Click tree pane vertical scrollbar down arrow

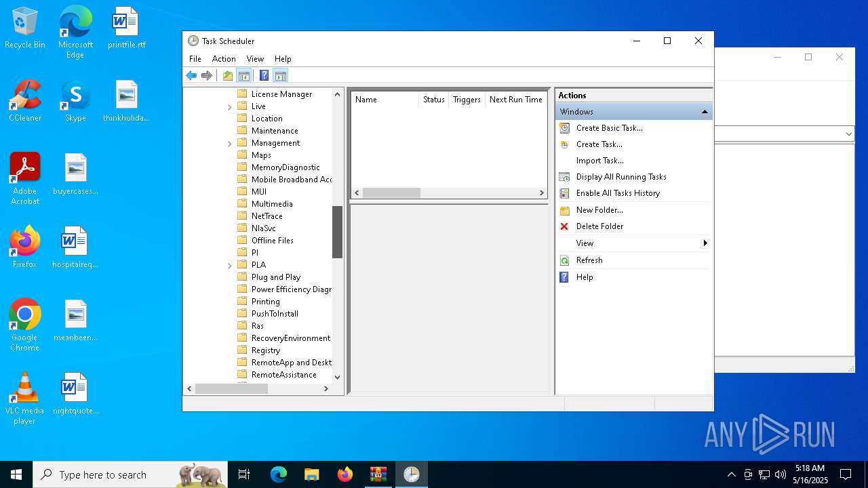[x=337, y=377]
